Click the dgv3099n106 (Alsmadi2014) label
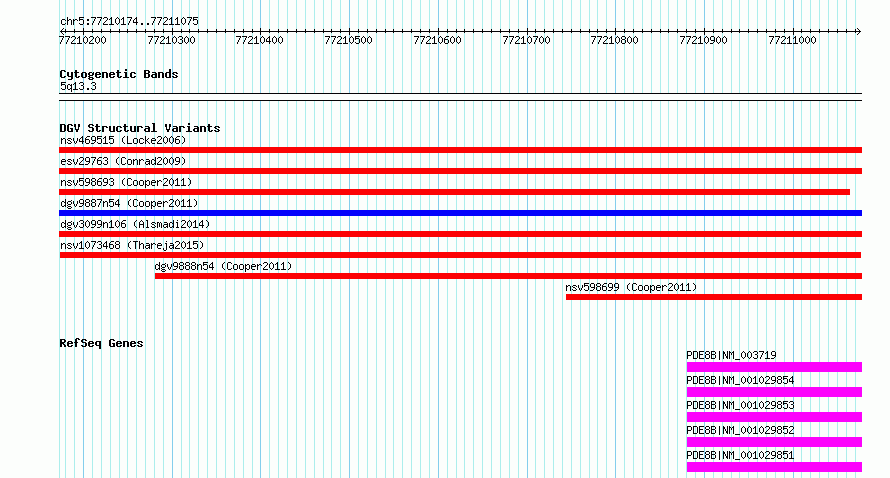This screenshot has width=890, height=478. tap(135, 224)
